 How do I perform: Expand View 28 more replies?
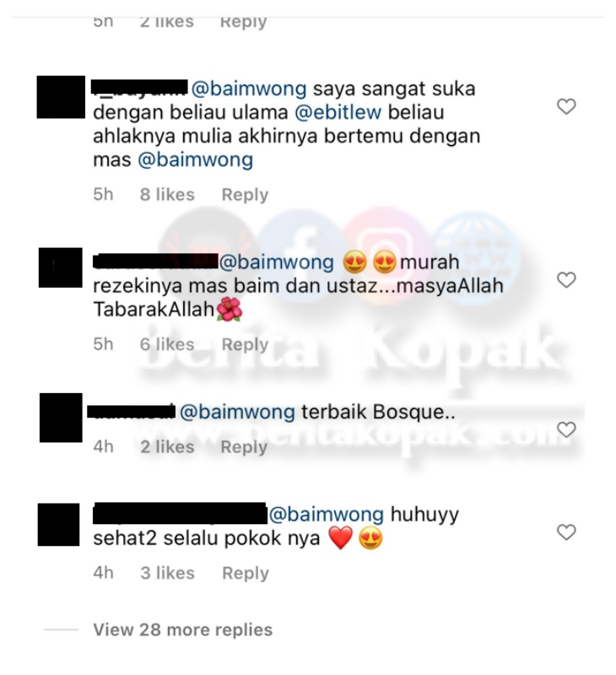(183, 629)
